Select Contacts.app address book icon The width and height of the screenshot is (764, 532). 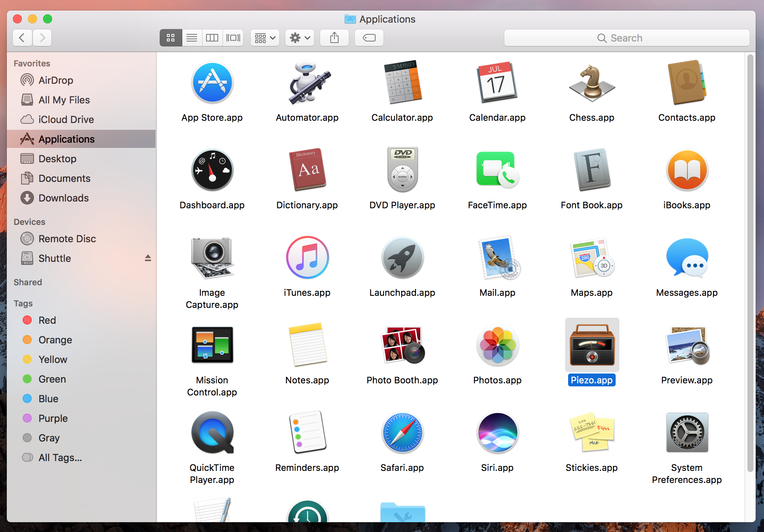point(687,82)
